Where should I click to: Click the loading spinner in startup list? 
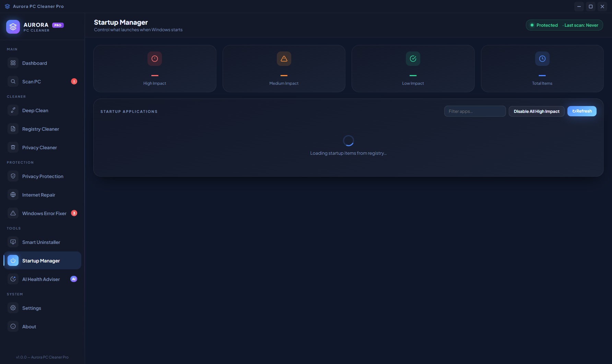coord(349,141)
